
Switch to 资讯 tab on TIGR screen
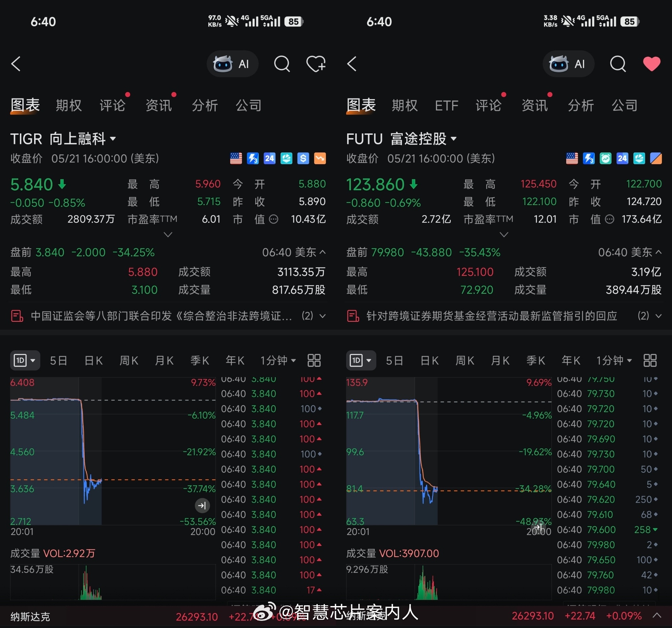coord(159,105)
